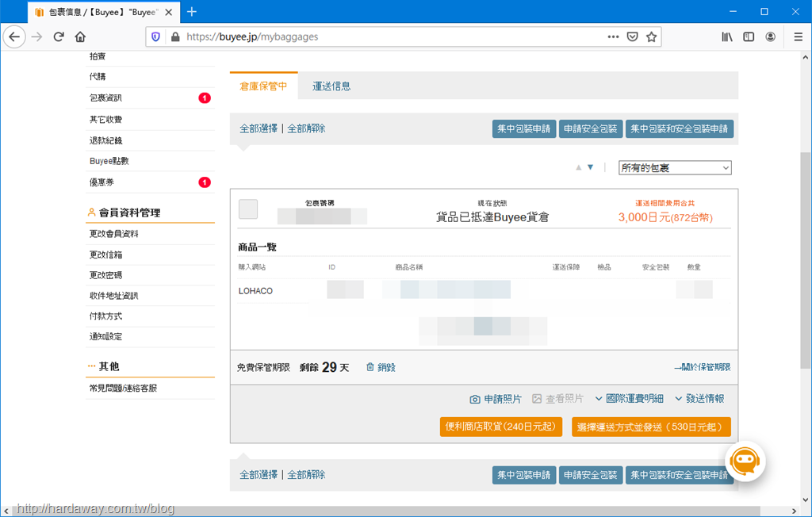Click bottom 全部選擇 link
Screen dimensions: 812x517
(259, 474)
